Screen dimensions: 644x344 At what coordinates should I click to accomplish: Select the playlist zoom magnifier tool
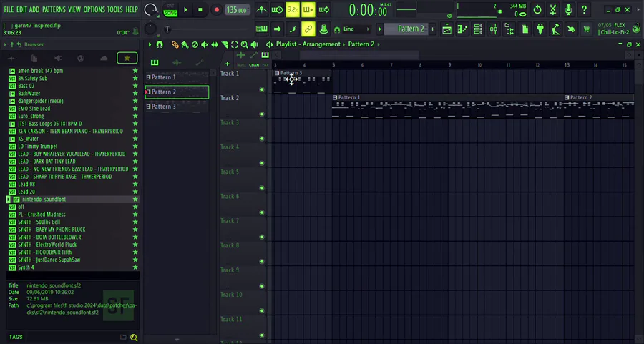(245, 44)
